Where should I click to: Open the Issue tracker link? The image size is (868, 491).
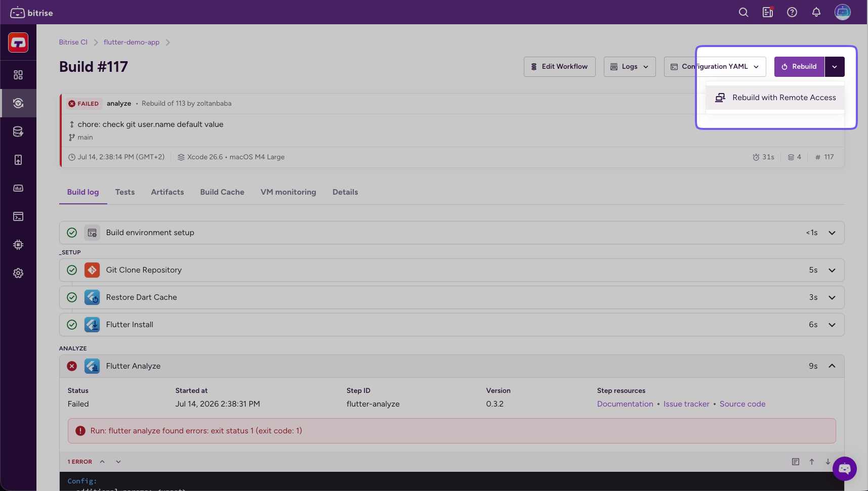(686, 404)
